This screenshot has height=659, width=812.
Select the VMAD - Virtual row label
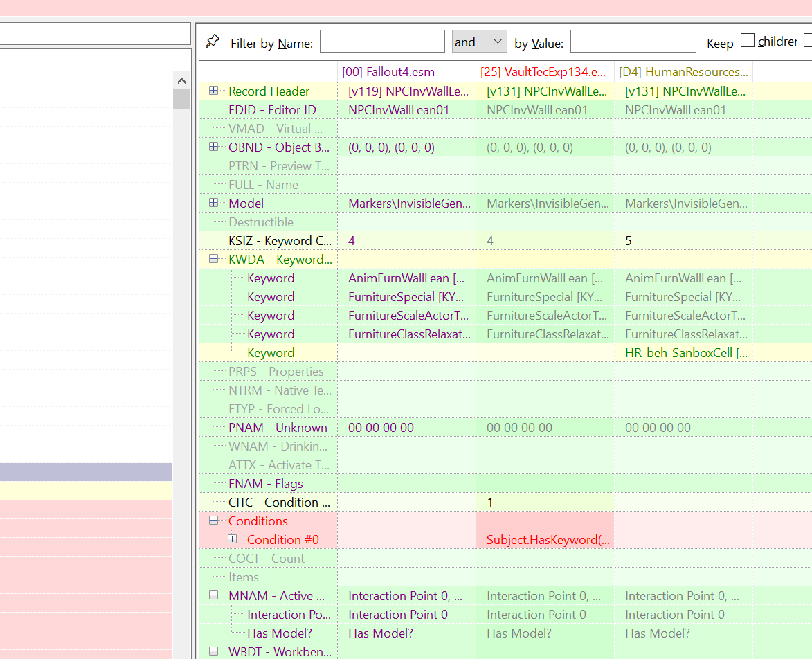275,128
